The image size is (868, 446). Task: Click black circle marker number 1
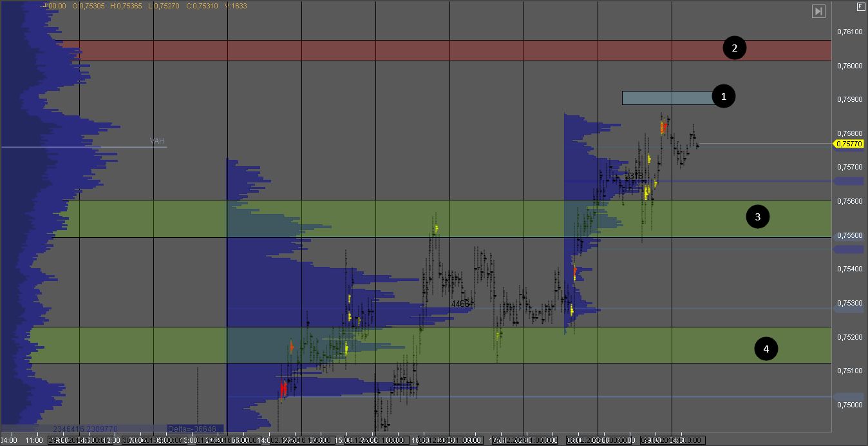pyautogui.click(x=723, y=97)
